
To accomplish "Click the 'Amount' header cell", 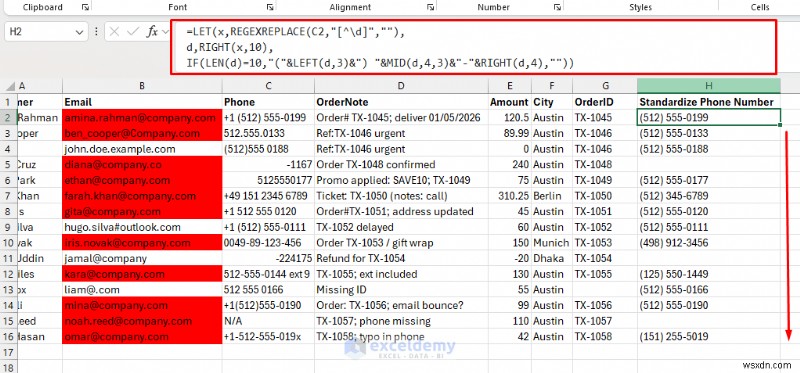I will pyautogui.click(x=510, y=102).
